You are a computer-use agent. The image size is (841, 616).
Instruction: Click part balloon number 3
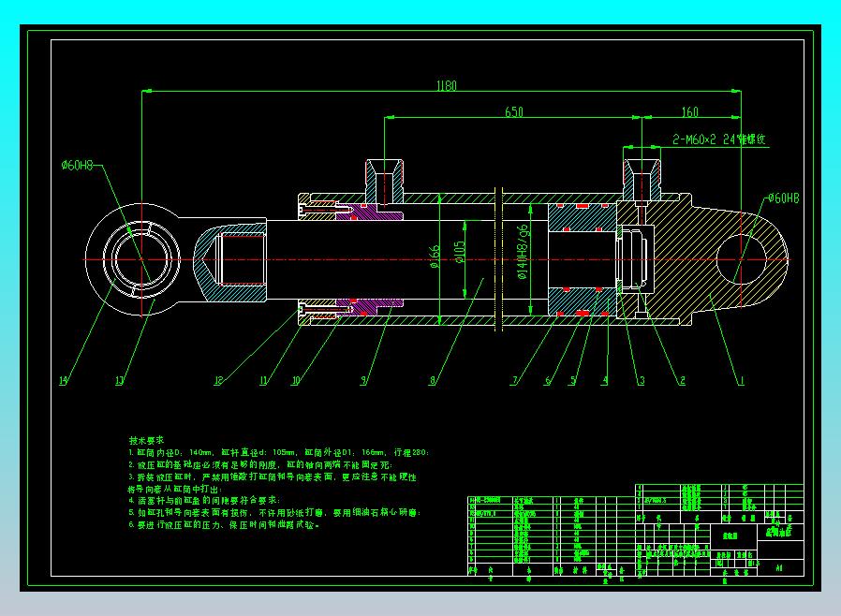coord(641,381)
